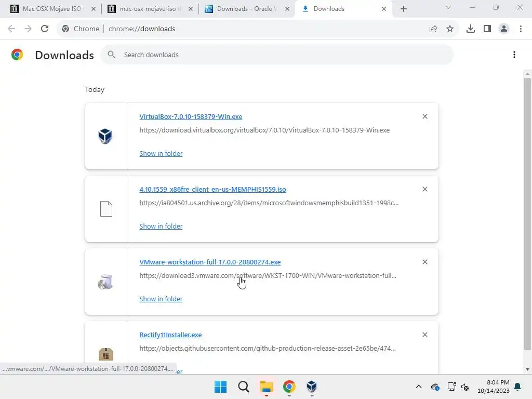Open the network status tray icon
Viewport: 532px width, 399px height.
click(451, 387)
